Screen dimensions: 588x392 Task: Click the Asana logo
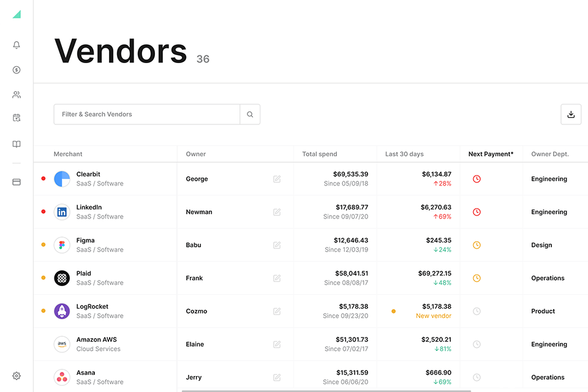pos(62,377)
